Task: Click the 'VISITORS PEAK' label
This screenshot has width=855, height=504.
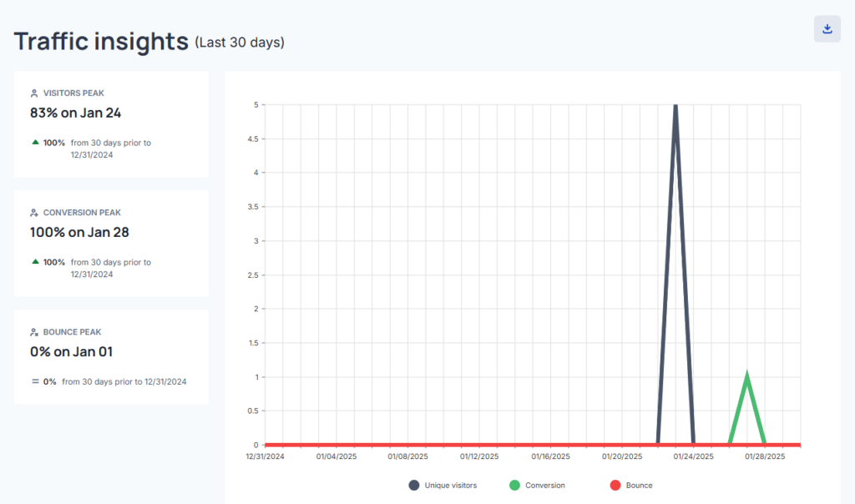Action: (73, 93)
